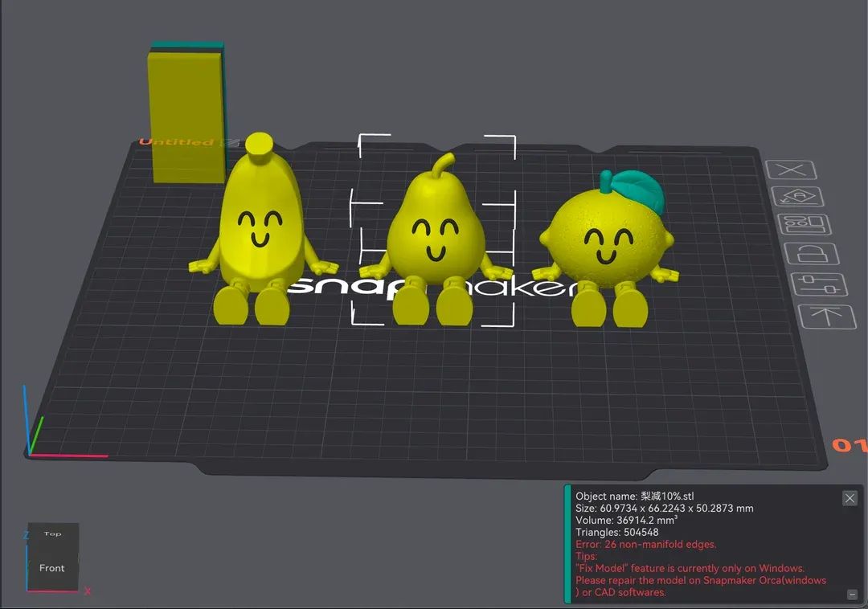This screenshot has height=609, width=868.
Task: Switch to Top view on the navigation cube
Action: 52,533
